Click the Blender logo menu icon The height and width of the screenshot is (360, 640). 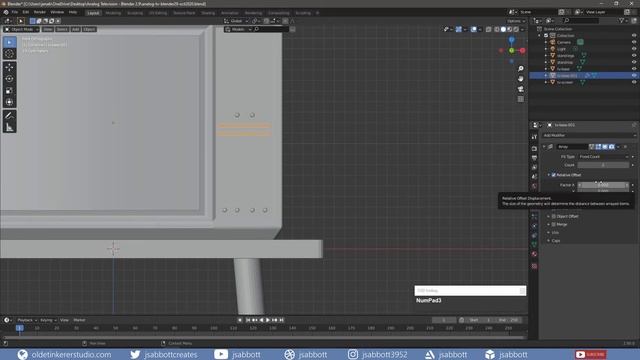point(6,12)
